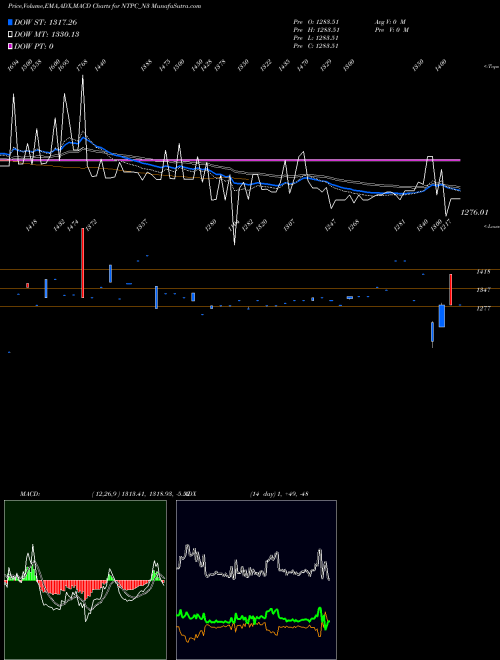
Task: Click the 1347 price level label on right
Action: click(x=483, y=290)
